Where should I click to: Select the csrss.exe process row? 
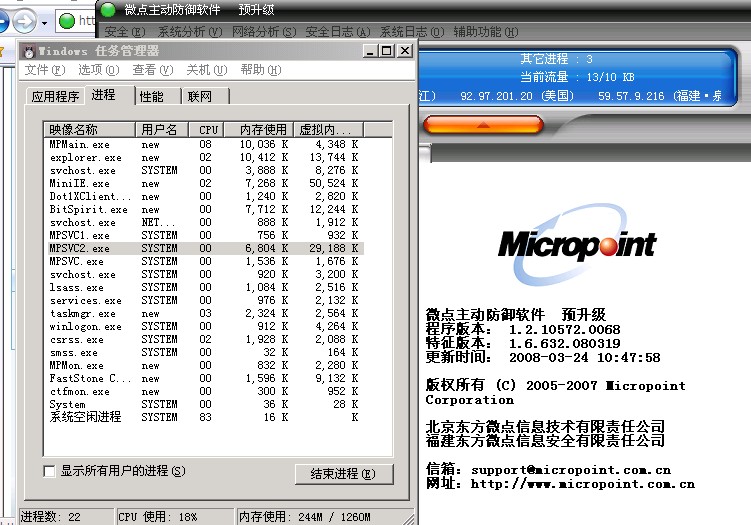tap(205, 339)
